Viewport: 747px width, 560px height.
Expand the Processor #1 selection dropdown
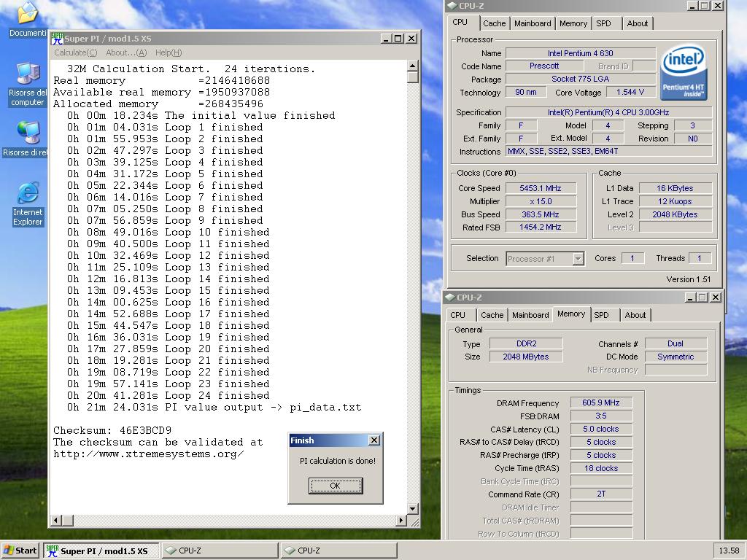[578, 259]
